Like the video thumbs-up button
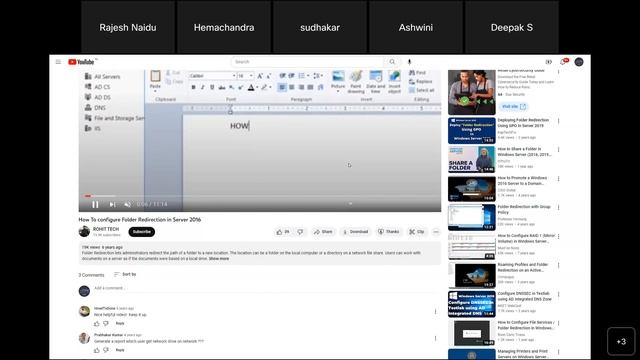 [x=283, y=232]
